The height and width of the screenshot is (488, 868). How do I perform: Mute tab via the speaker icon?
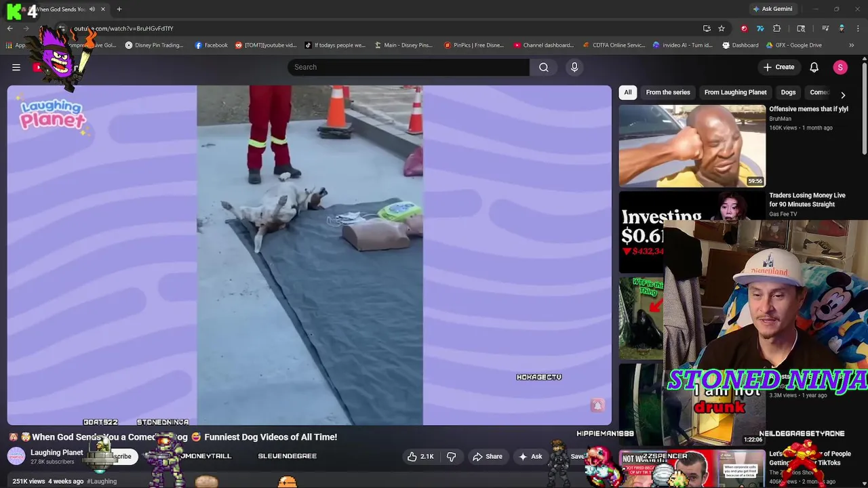pos(92,9)
